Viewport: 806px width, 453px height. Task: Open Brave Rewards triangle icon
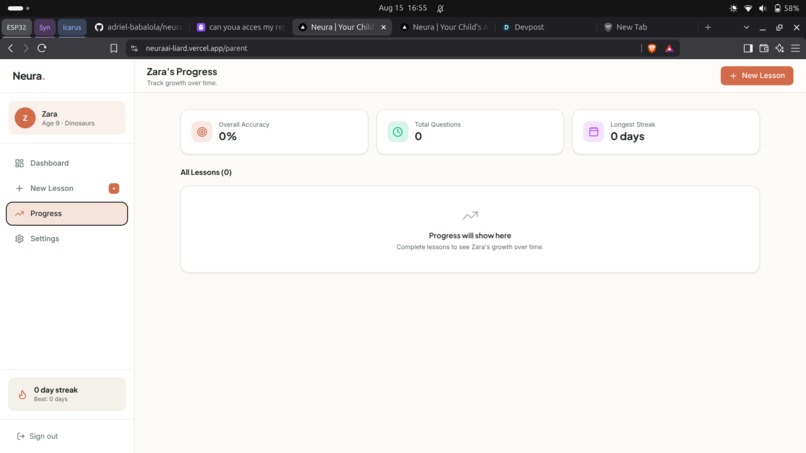(x=669, y=48)
